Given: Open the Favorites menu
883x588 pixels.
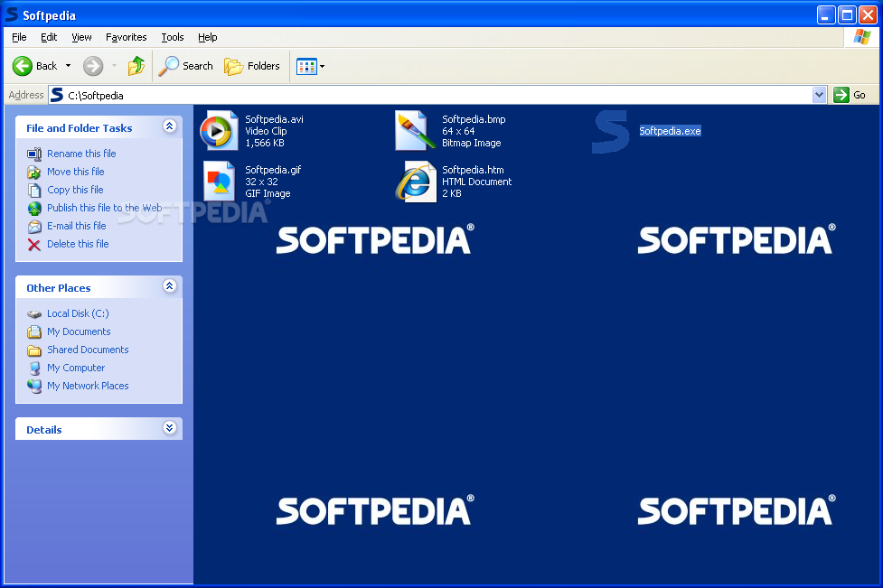Looking at the screenshot, I should [127, 37].
